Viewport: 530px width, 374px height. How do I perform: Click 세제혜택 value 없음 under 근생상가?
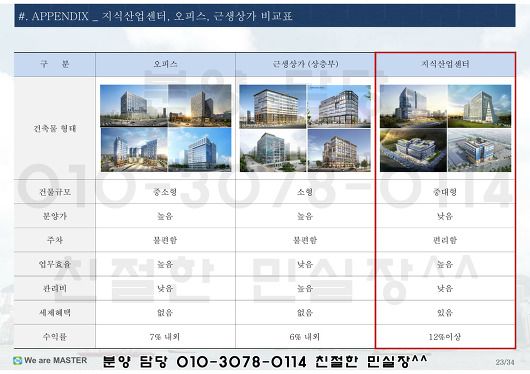305,312
